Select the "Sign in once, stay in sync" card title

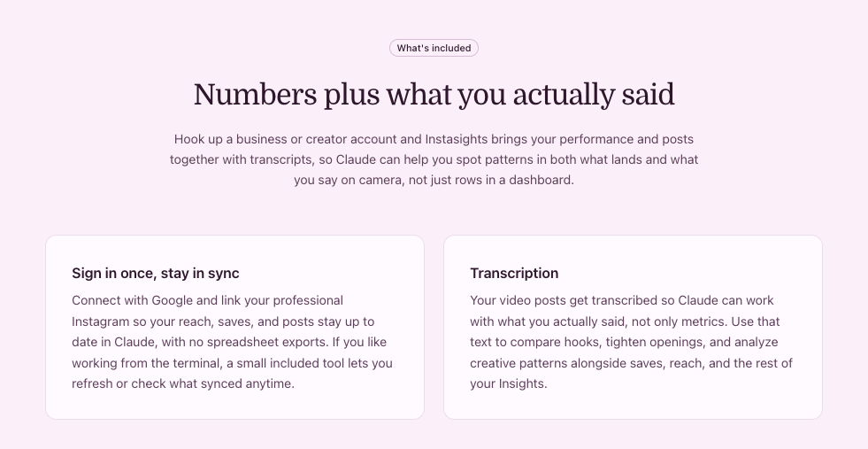[156, 273]
